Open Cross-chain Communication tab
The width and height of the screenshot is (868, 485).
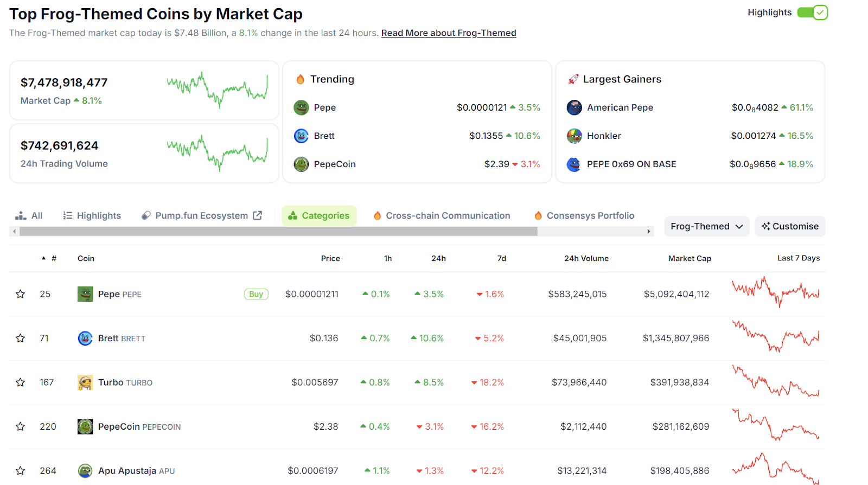click(x=442, y=215)
